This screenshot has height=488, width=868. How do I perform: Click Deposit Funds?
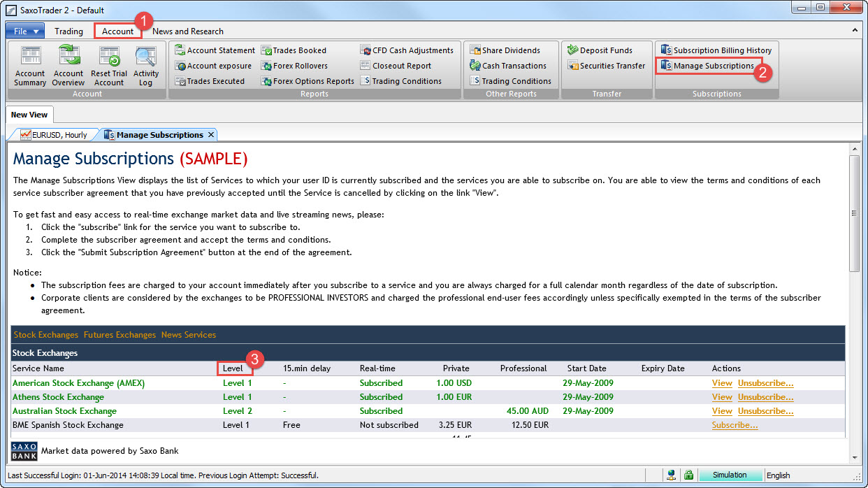pos(600,50)
